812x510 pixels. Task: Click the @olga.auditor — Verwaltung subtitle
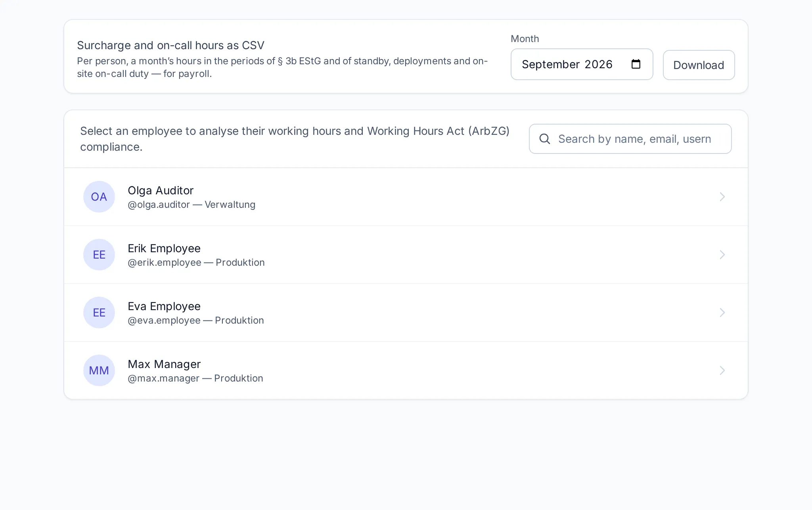click(x=192, y=205)
